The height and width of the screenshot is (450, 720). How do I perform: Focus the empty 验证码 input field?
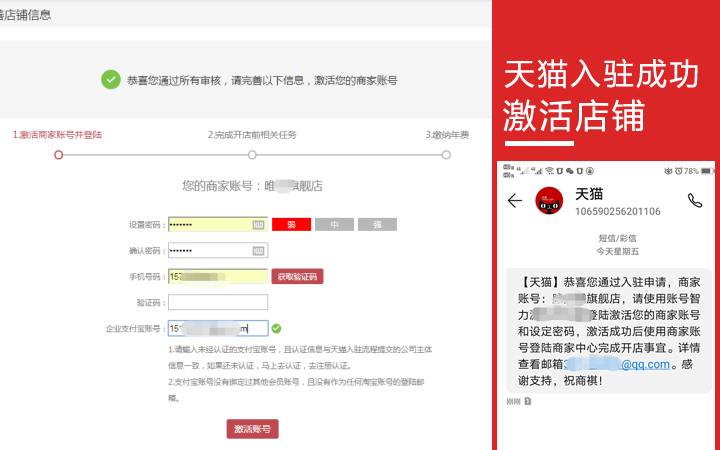coord(218,302)
